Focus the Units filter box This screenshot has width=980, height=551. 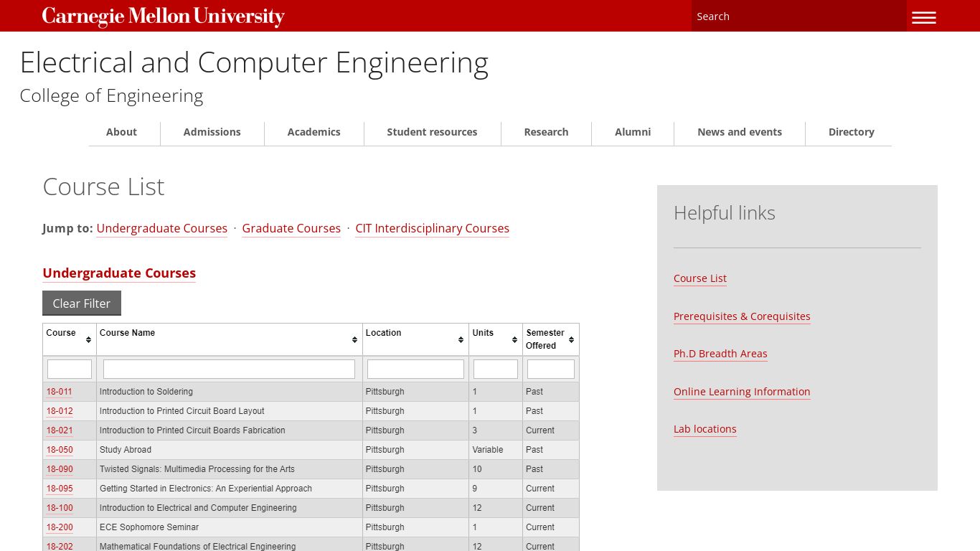coord(496,369)
